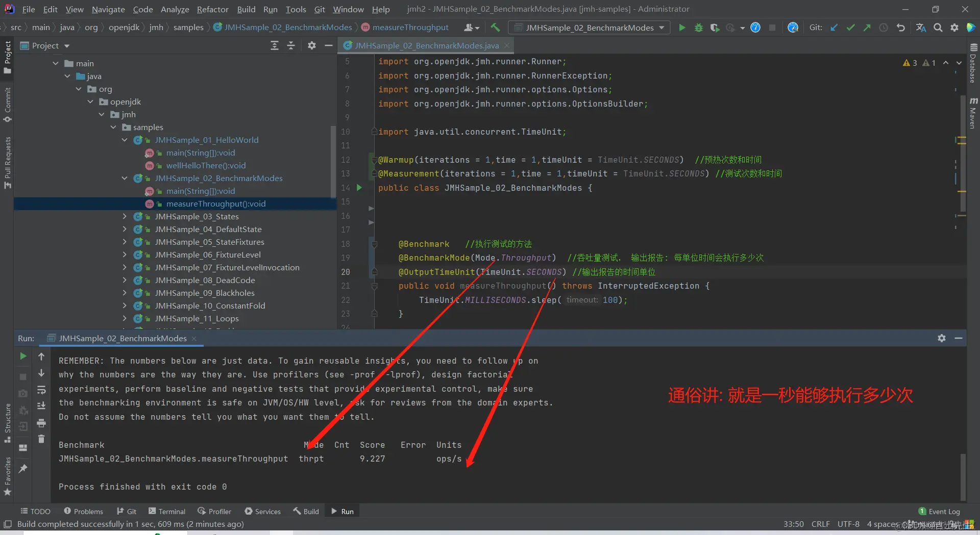Screen dimensions: 980x535
Task: Print the Run console output
Action: pyautogui.click(x=41, y=423)
